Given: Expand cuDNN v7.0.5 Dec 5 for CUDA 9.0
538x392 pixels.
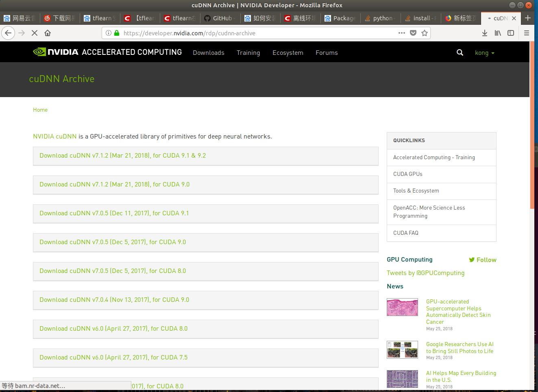Looking at the screenshot, I should [206, 243].
